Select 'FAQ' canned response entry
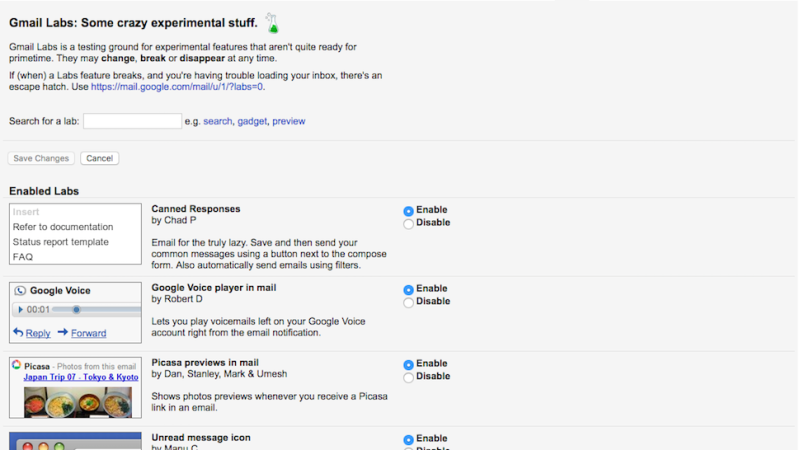800x450 pixels. tap(23, 257)
